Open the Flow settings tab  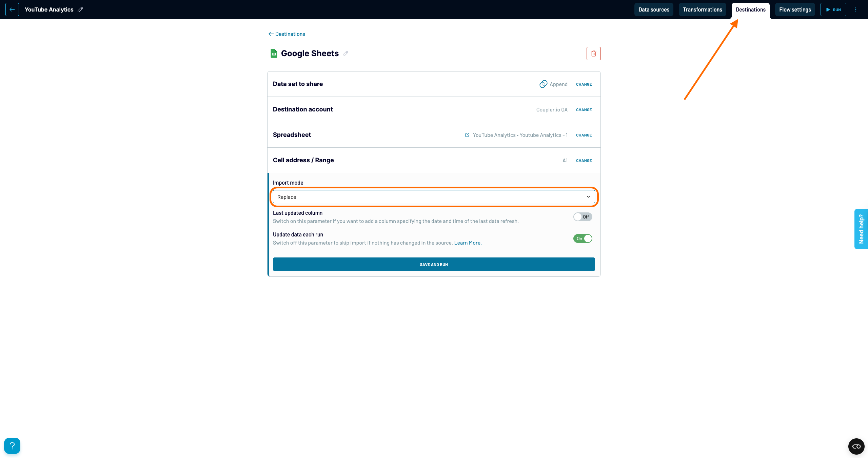(x=795, y=9)
